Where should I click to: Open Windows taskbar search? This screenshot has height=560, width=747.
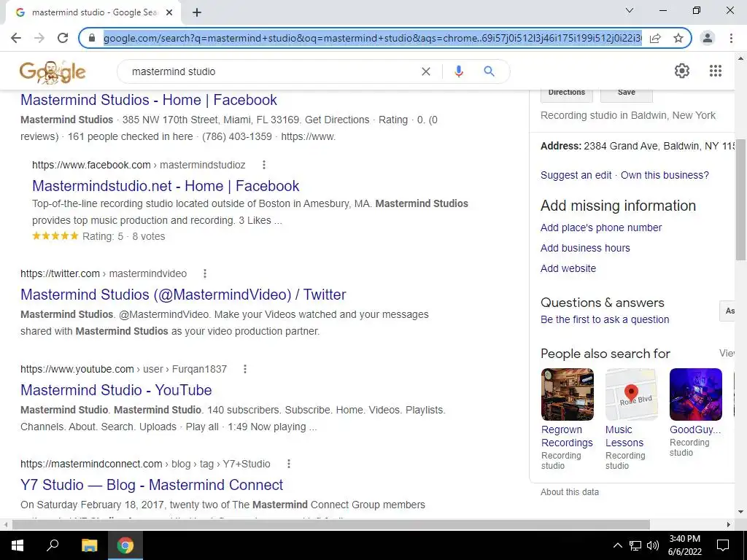tap(53, 545)
